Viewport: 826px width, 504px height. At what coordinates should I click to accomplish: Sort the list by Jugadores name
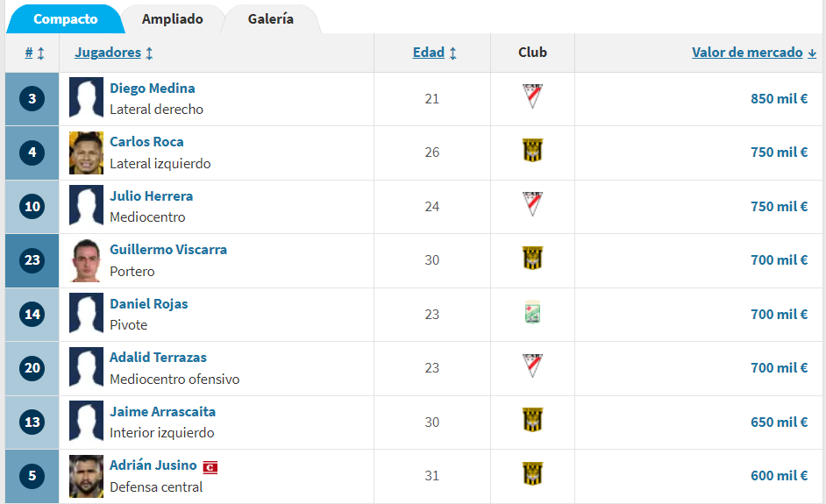(114, 53)
